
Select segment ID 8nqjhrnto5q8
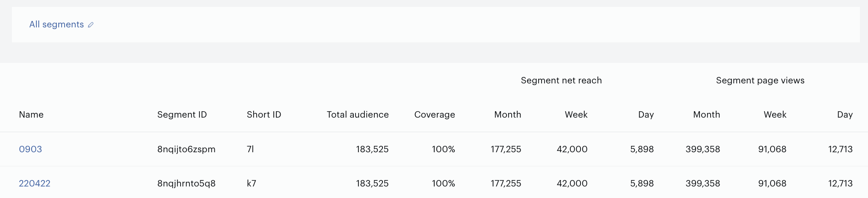click(187, 183)
